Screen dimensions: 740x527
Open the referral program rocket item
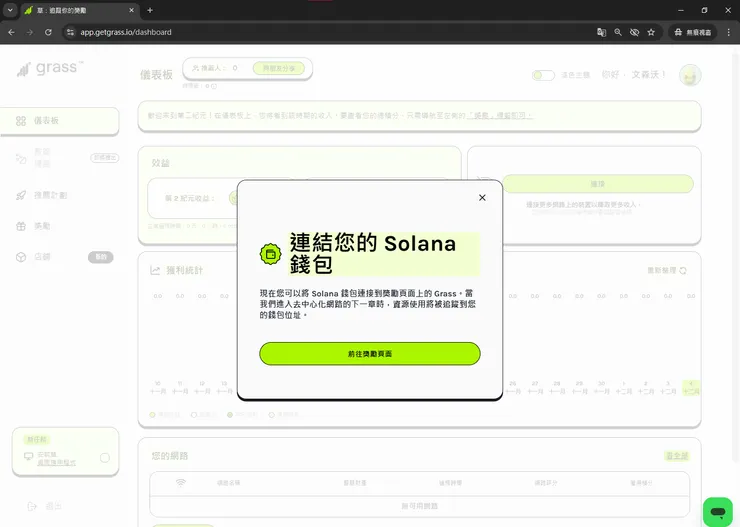point(42,195)
